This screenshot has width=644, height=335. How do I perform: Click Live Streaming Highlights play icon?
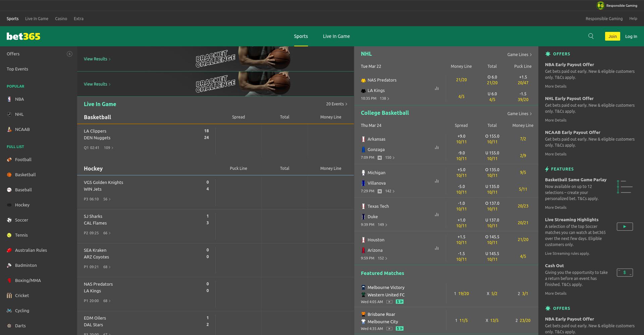pyautogui.click(x=625, y=227)
